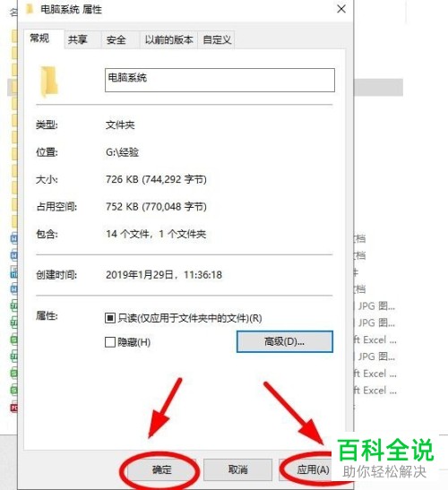
Task: Click the first Excel file entry behind dialog
Action: point(375,340)
